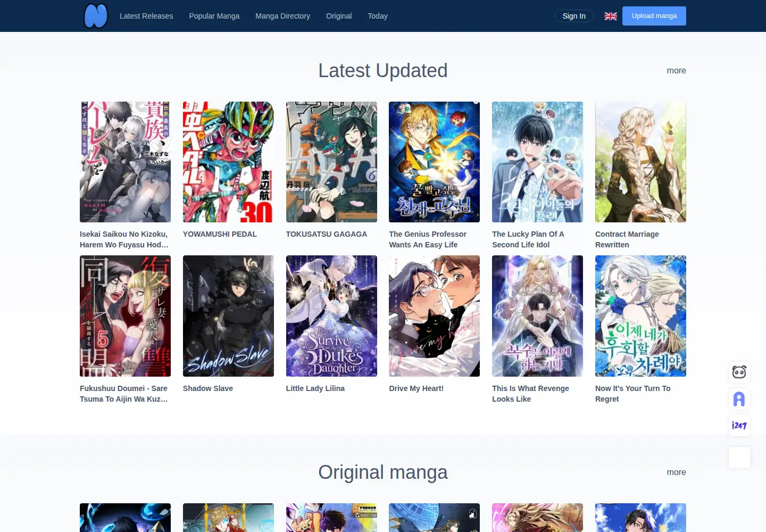Click Now It's Your Turn To Regret title
The image size is (766, 532).
[x=633, y=394]
